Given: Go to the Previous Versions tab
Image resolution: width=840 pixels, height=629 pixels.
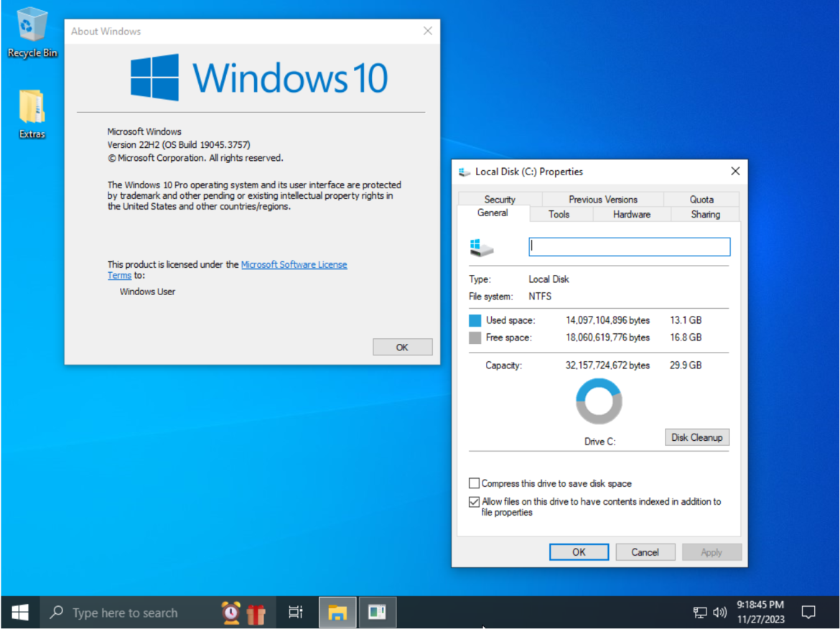Looking at the screenshot, I should pos(603,200).
